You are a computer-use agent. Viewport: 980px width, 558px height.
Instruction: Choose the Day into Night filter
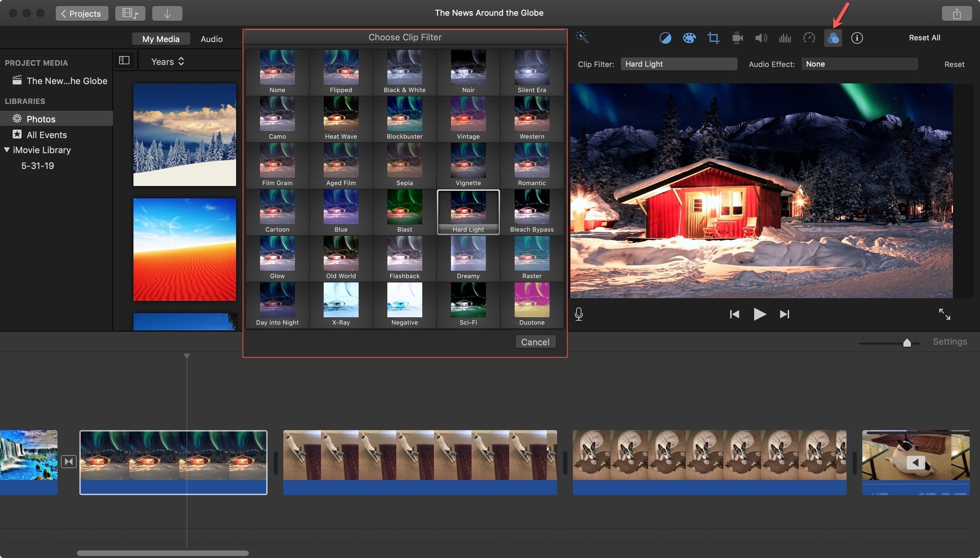point(277,305)
